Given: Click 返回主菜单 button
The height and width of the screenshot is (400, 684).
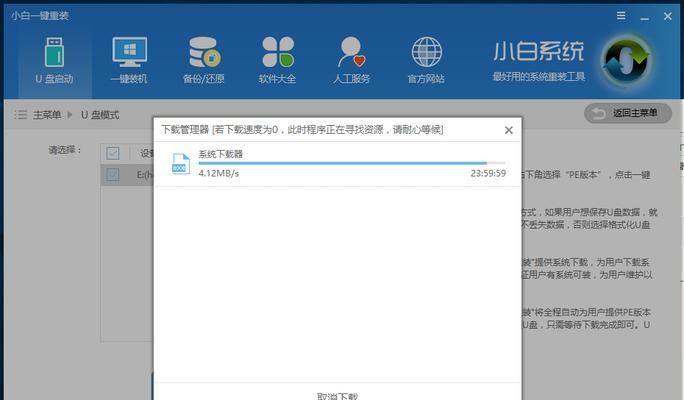Looking at the screenshot, I should pyautogui.click(x=628, y=113).
